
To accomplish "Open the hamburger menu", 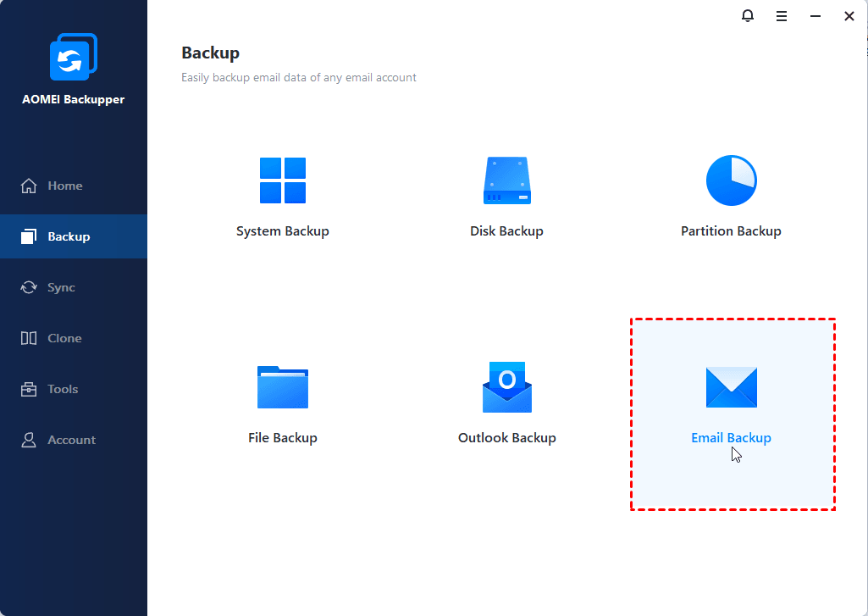I will (x=781, y=15).
